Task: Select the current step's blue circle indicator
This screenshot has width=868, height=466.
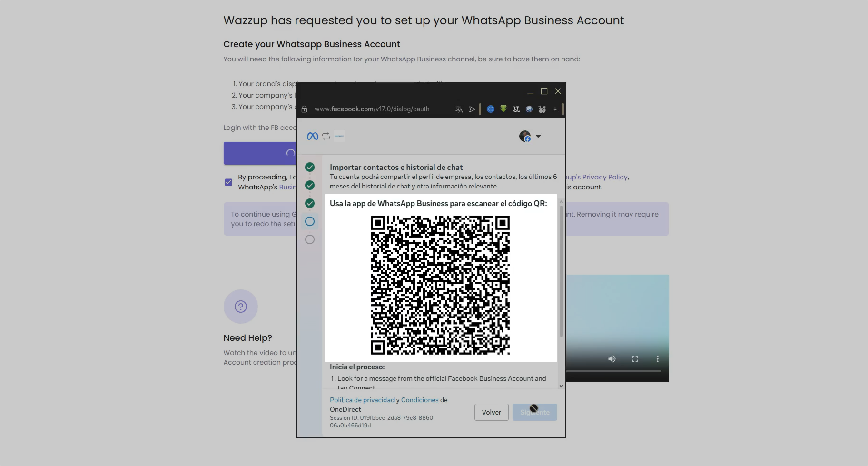Action: [x=310, y=221]
